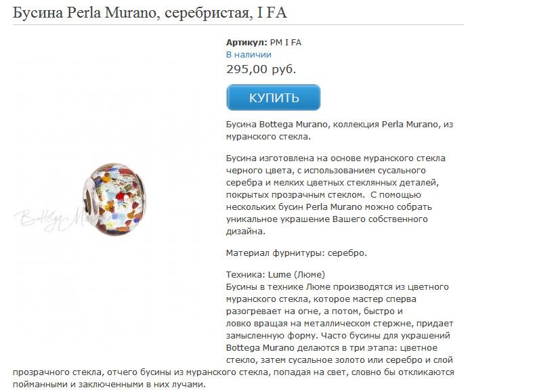Click the final line 'пойманными и заключенными в них лучами.'
The width and height of the screenshot is (535, 392).
109,385
